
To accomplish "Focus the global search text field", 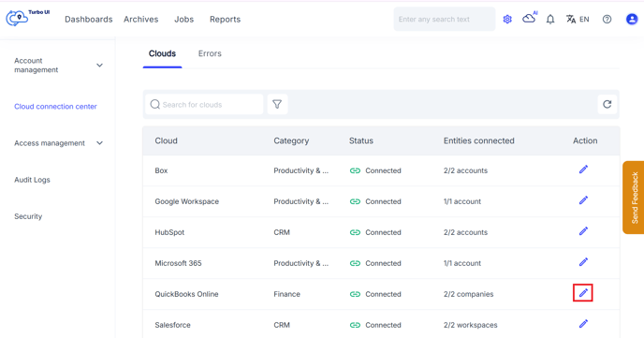I will [x=445, y=20].
